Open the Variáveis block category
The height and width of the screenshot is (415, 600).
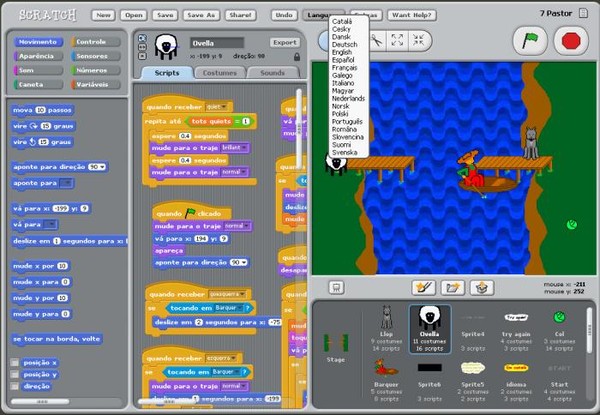pos(96,84)
